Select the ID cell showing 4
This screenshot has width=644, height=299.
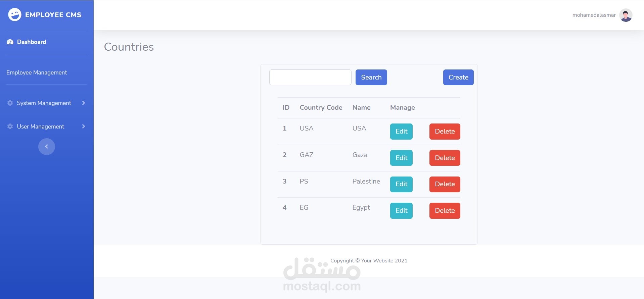pyautogui.click(x=284, y=208)
